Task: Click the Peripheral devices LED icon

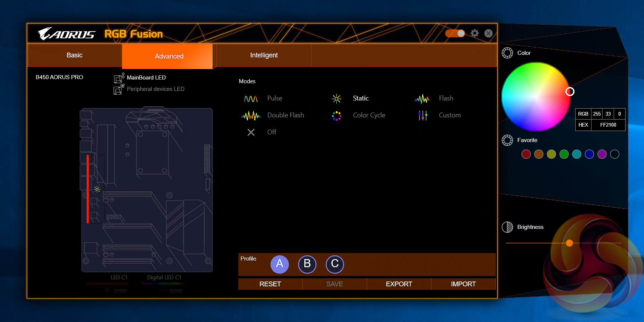Action: coord(119,89)
